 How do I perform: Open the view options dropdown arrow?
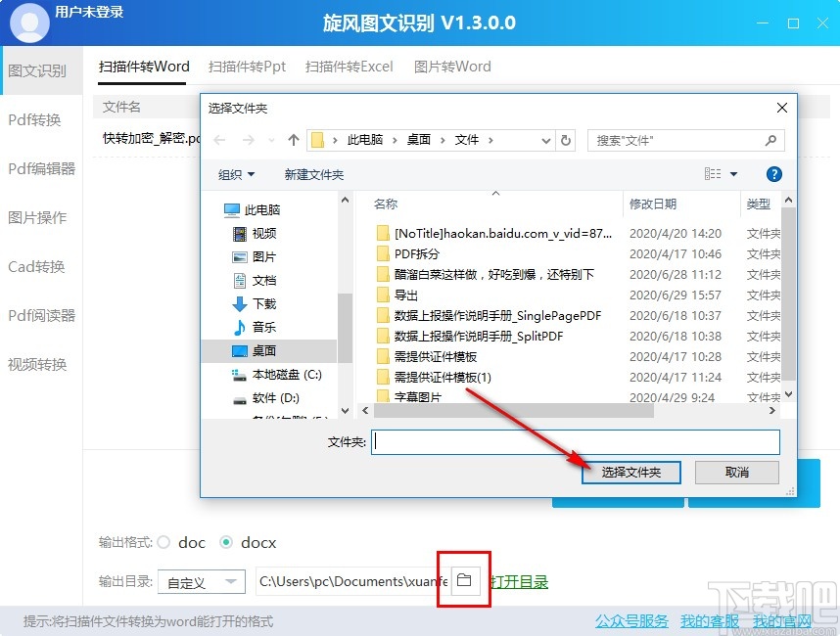[732, 173]
